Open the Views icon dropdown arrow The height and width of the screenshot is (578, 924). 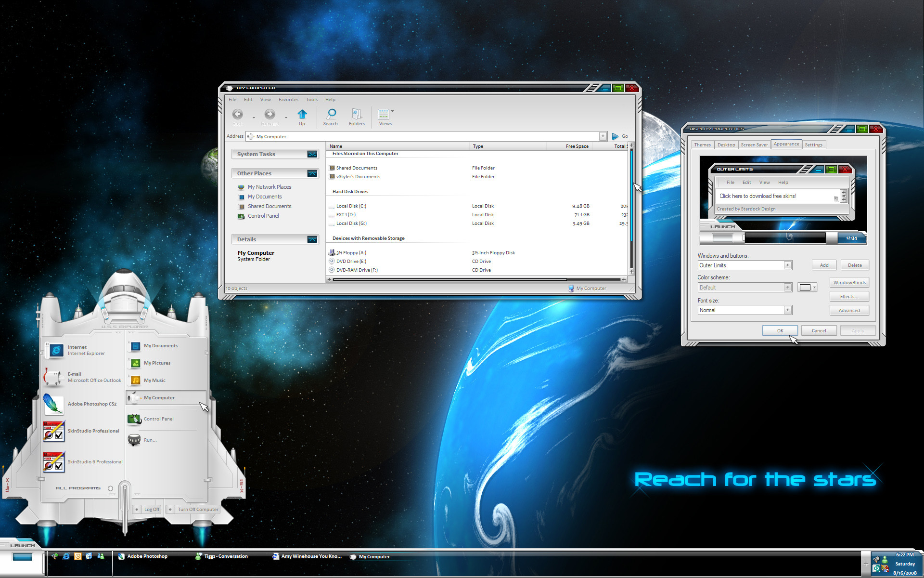point(392,111)
